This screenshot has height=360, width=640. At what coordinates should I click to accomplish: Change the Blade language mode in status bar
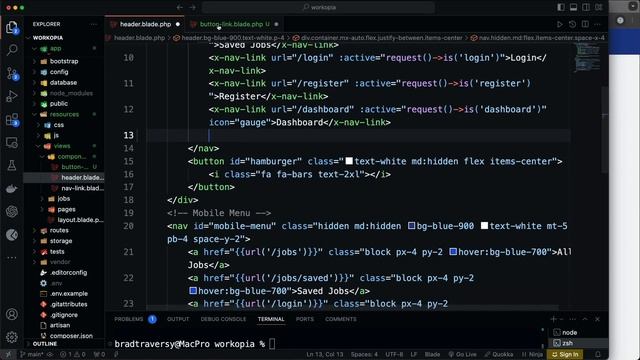coord(432,354)
